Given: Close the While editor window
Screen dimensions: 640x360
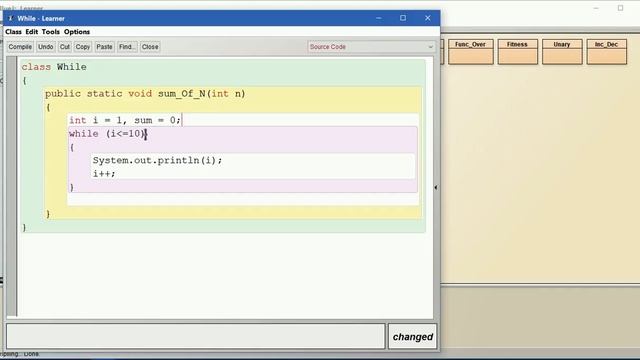Looking at the screenshot, I should click(x=427, y=18).
